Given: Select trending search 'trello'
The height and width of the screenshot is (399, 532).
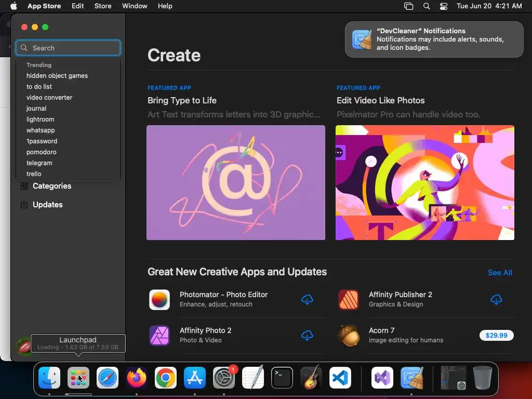Looking at the screenshot, I should point(34,174).
